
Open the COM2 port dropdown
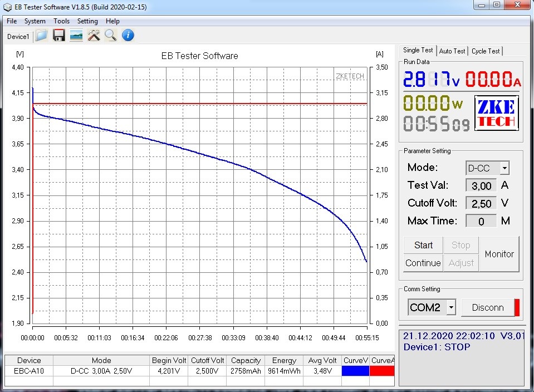point(451,307)
